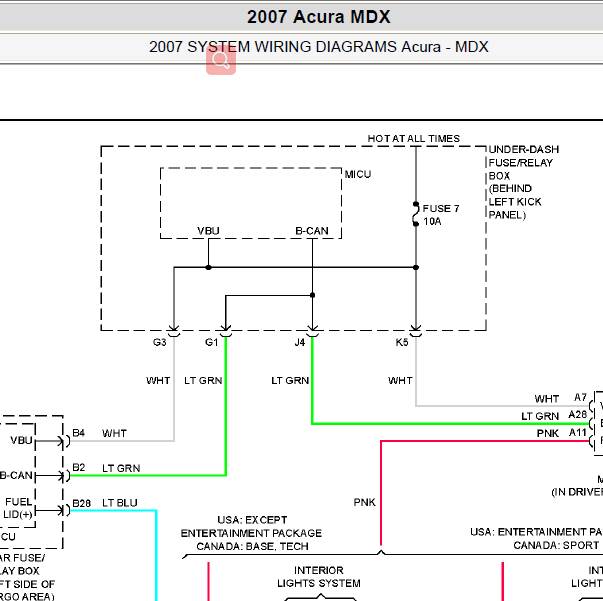
Task: Click pin label "B28"
Action: [82, 503]
